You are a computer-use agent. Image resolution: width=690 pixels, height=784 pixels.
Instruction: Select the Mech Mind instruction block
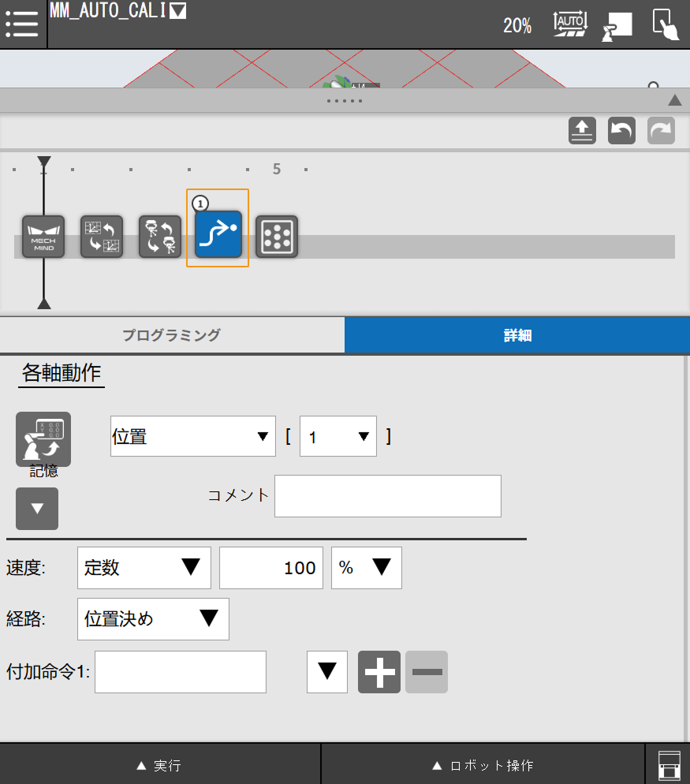43,237
